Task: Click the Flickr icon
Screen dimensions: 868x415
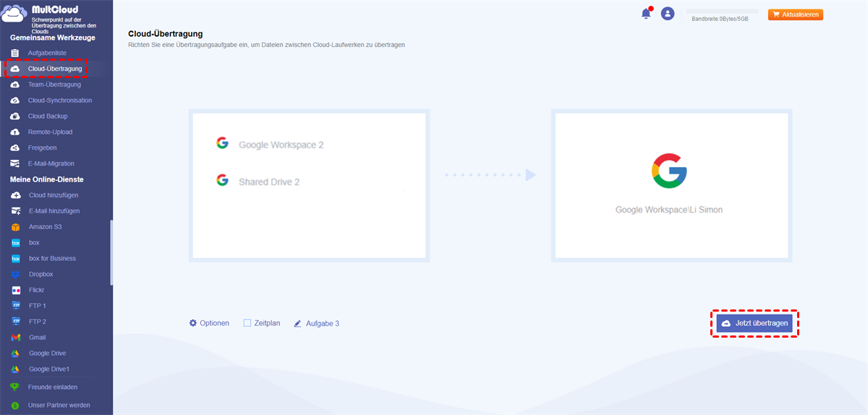Action: [15, 290]
